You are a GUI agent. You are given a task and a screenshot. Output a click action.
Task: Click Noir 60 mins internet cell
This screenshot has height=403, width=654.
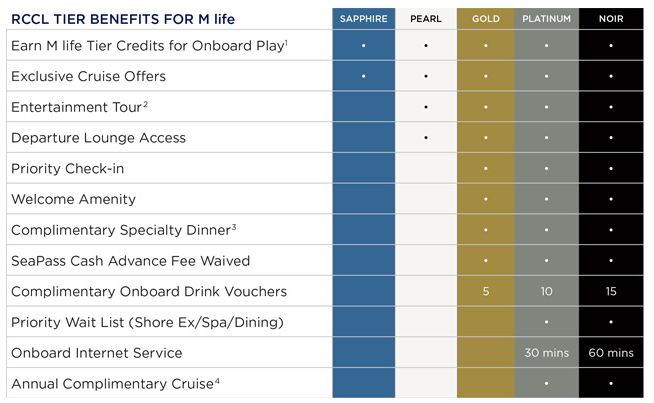[x=610, y=353]
